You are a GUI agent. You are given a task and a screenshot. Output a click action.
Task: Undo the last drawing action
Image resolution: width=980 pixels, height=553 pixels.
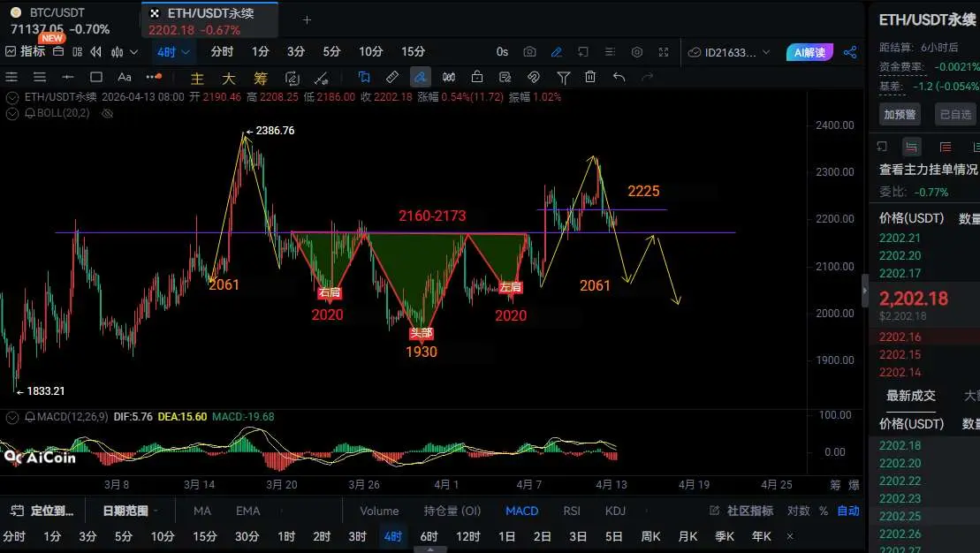coord(619,77)
